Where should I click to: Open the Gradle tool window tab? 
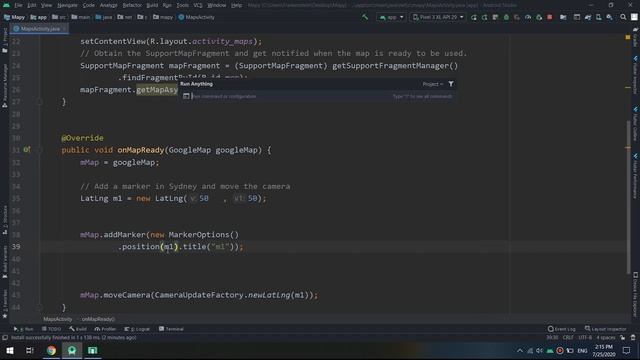636,38
